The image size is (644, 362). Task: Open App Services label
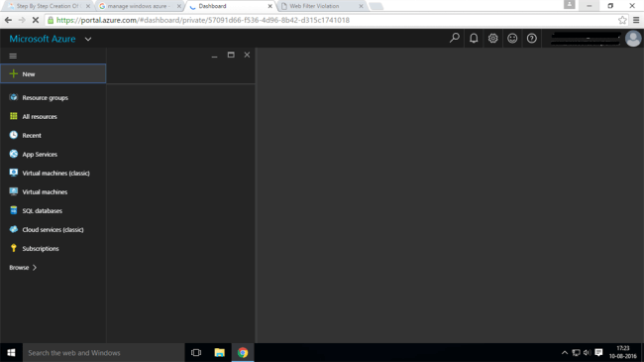[x=40, y=155]
